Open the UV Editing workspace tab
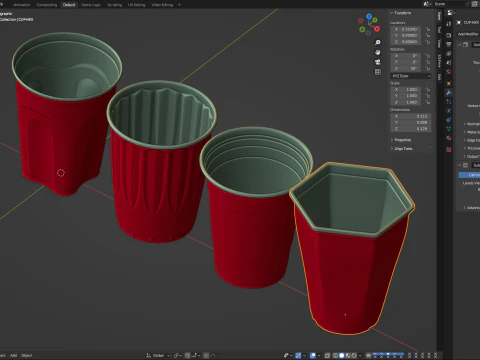The height and width of the screenshot is (360, 480). pos(137,5)
